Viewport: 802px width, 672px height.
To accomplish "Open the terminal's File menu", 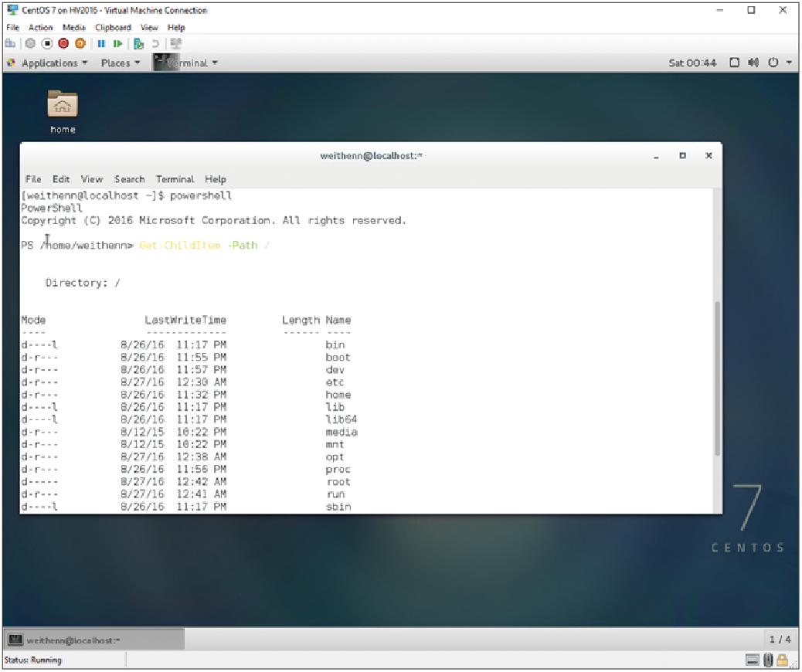I will (x=33, y=179).
